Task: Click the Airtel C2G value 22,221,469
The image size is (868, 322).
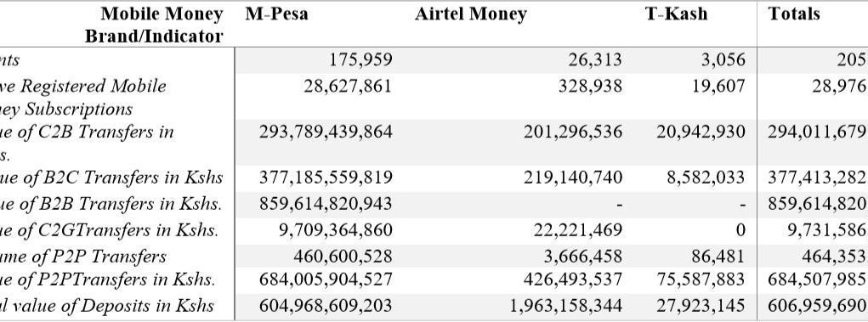Action: click(x=577, y=229)
